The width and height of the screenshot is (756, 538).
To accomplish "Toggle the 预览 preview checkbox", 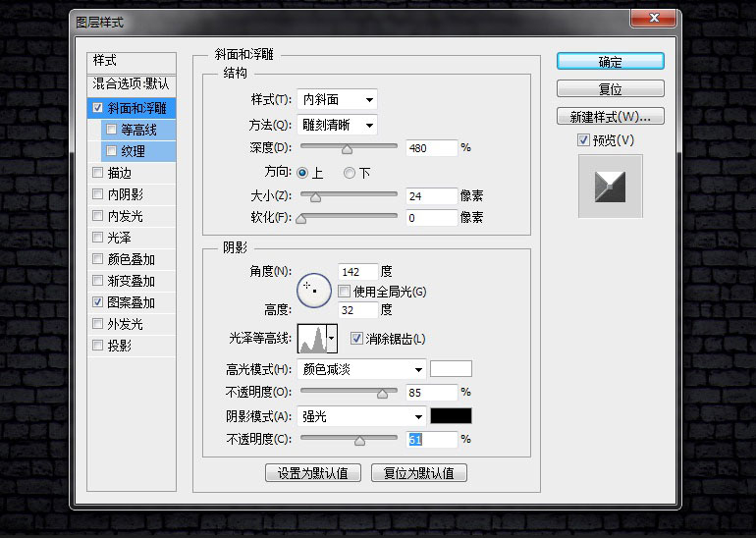I will 583,140.
